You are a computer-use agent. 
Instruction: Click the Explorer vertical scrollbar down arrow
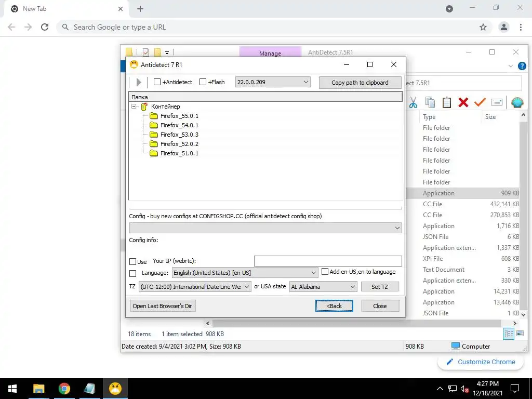coord(524,314)
